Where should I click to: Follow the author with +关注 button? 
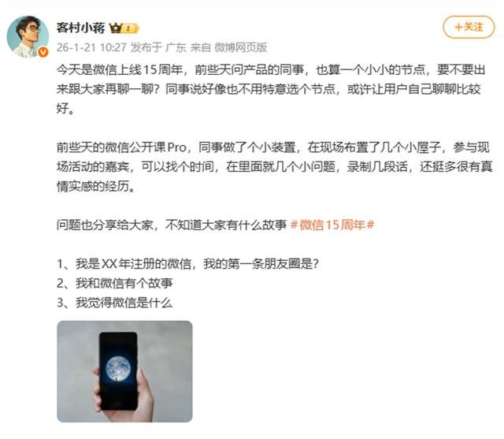click(x=469, y=27)
